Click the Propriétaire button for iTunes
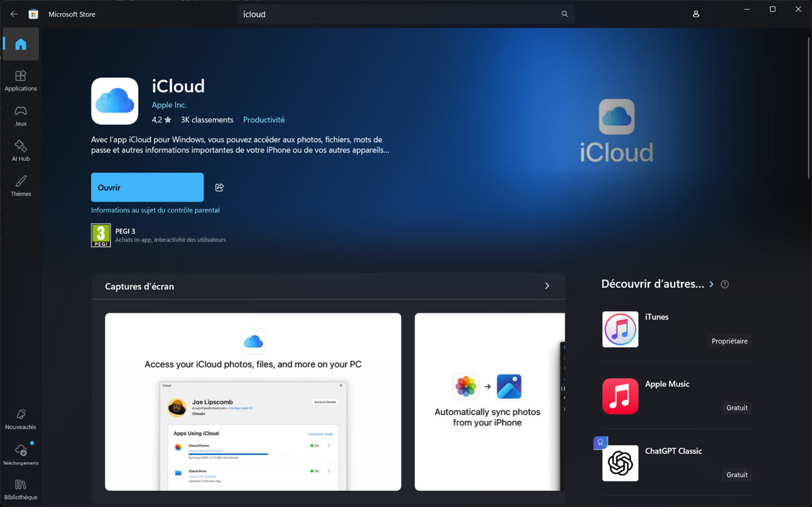Viewport: 812px width, 507px height. [730, 341]
